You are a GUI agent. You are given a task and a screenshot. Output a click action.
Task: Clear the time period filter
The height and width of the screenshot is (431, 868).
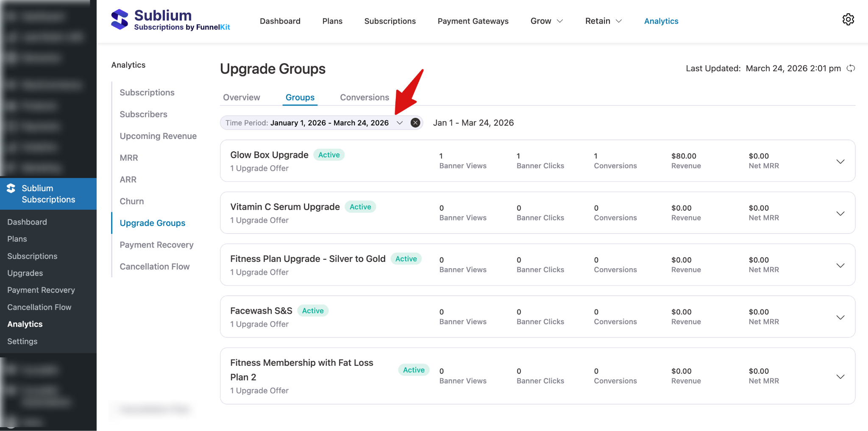415,122
